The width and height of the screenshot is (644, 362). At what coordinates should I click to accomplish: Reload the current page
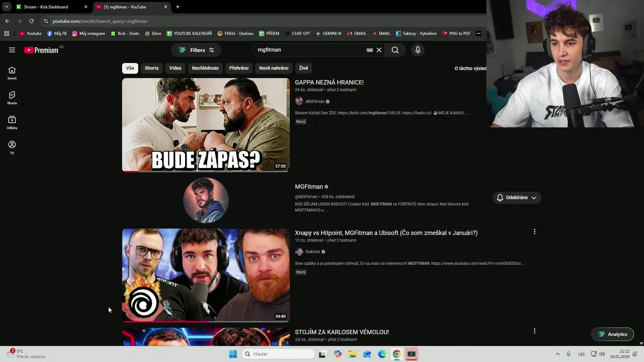31,21
